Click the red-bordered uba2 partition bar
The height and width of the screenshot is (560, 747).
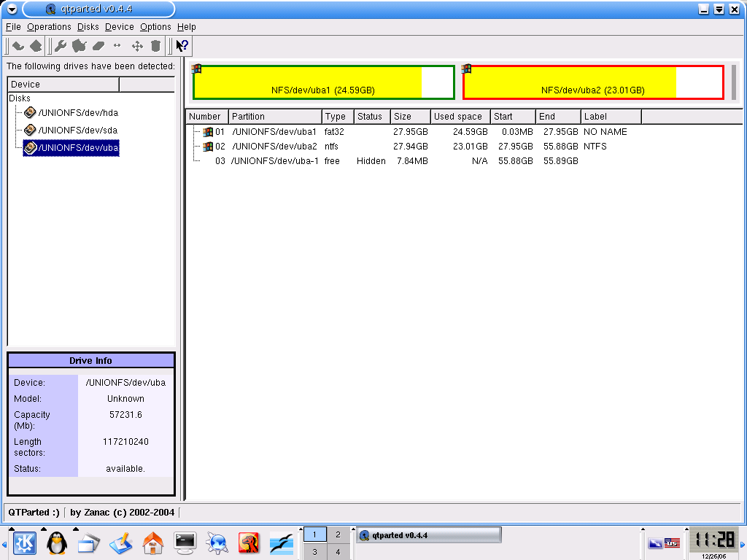pos(592,82)
